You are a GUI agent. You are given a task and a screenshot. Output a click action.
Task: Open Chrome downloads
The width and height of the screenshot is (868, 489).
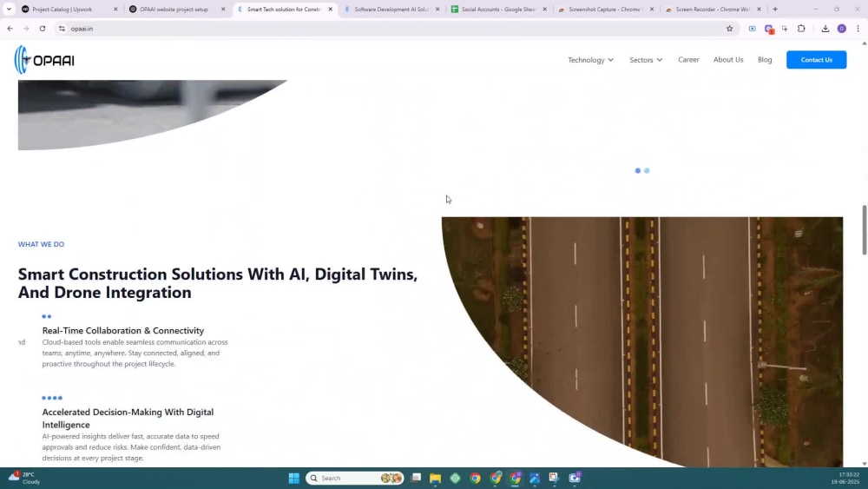[x=825, y=29]
